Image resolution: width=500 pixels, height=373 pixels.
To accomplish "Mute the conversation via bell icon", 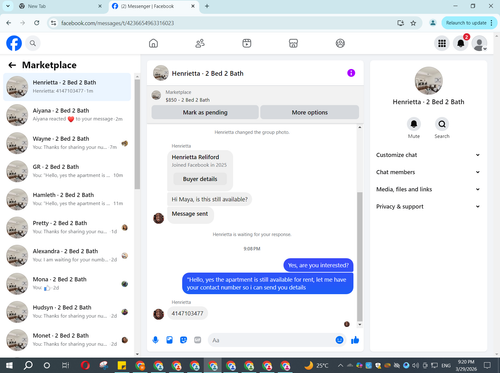I will tap(414, 124).
